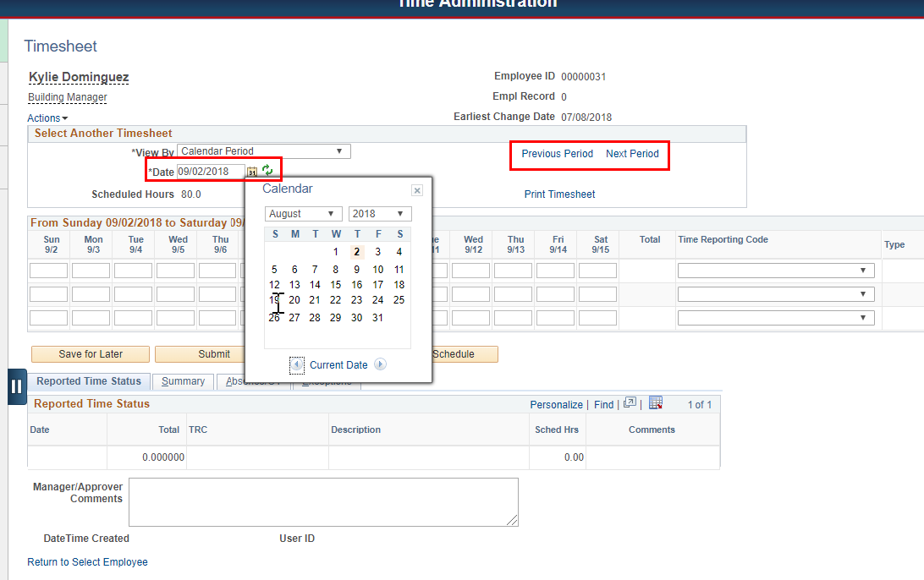Image resolution: width=924 pixels, height=580 pixels.
Task: Select the Reported Time Status tab
Action: click(x=90, y=380)
